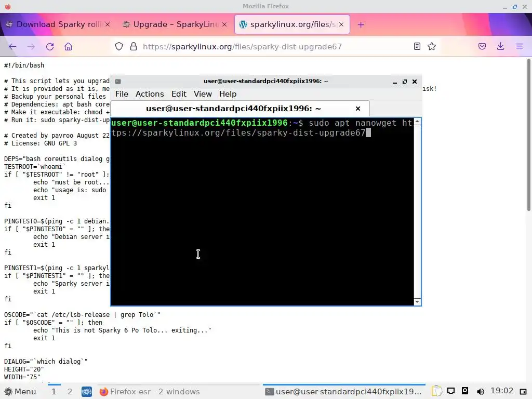Click the #!/bin/bash line
The image size is (532, 399).
tap(24, 65)
